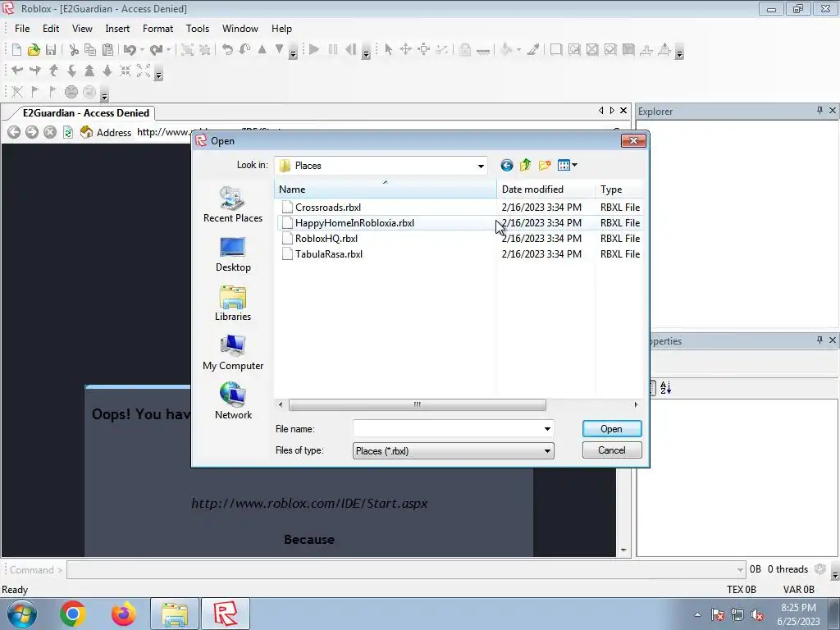Image resolution: width=840 pixels, height=630 pixels.
Task: Select the arrow pointer tool icon
Action: click(x=388, y=50)
